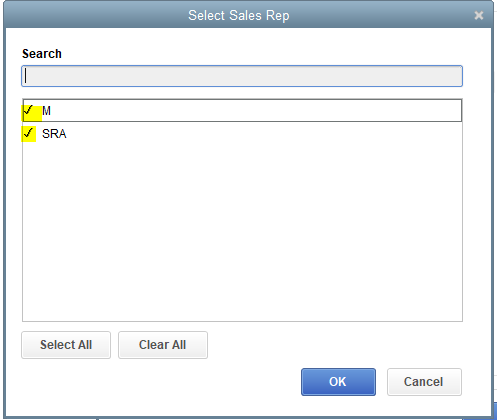Viewport: 497px width, 420px height.
Task: Click the title bar left of the title text
Action: tap(93, 15)
